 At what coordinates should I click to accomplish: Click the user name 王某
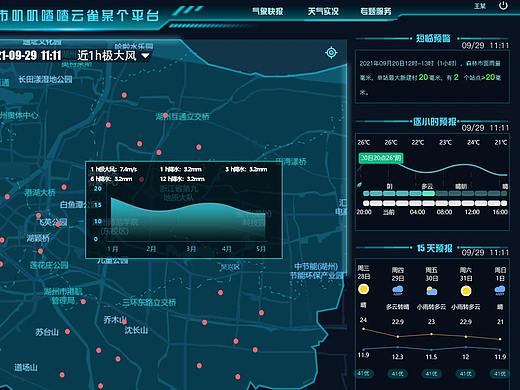(x=480, y=6)
